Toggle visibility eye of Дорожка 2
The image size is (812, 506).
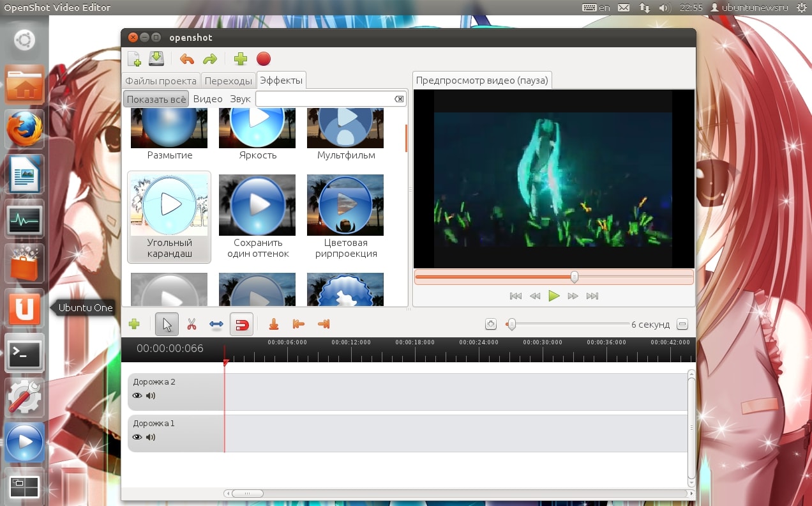(x=137, y=395)
